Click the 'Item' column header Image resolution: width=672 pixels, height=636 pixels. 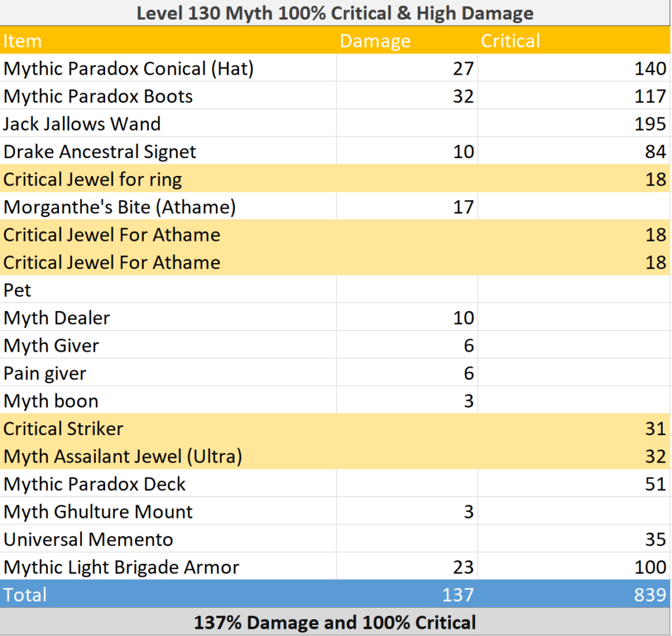[x=168, y=41]
